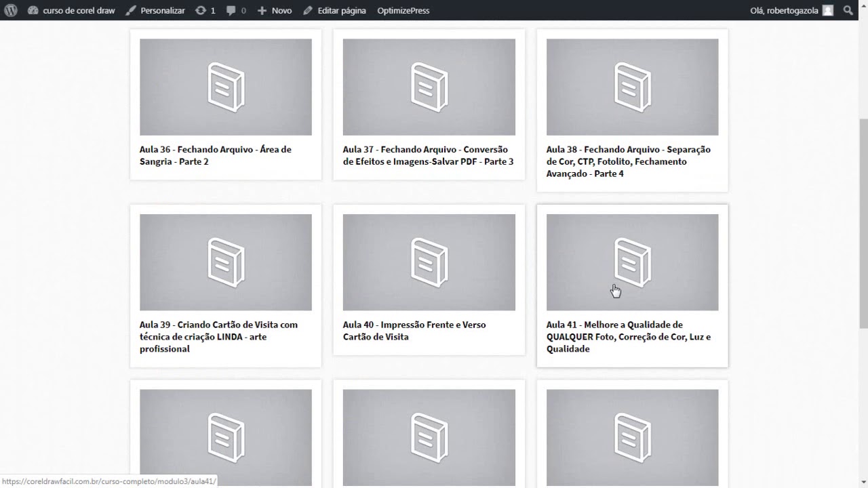This screenshot has height=488, width=868.
Task: Click the book icon on the Aula 40 card
Action: [x=429, y=262]
